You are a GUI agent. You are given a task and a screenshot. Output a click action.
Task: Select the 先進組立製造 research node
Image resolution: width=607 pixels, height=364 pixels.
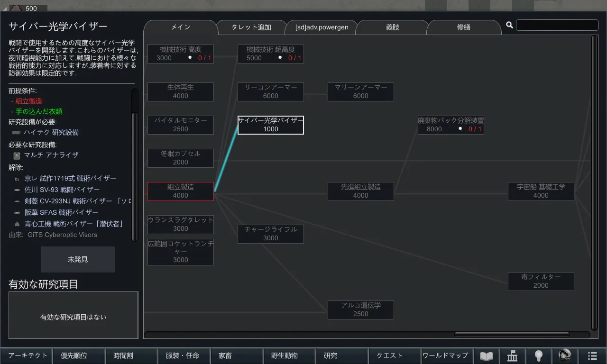360,191
